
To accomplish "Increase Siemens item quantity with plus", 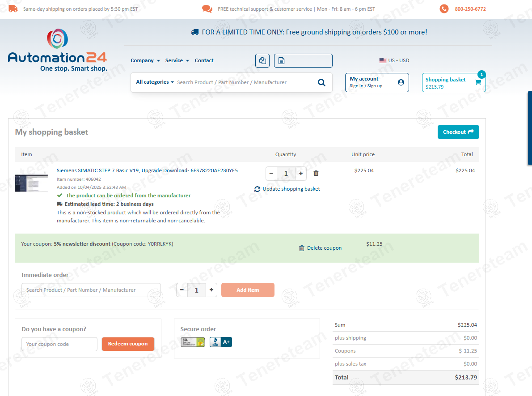I will click(301, 174).
